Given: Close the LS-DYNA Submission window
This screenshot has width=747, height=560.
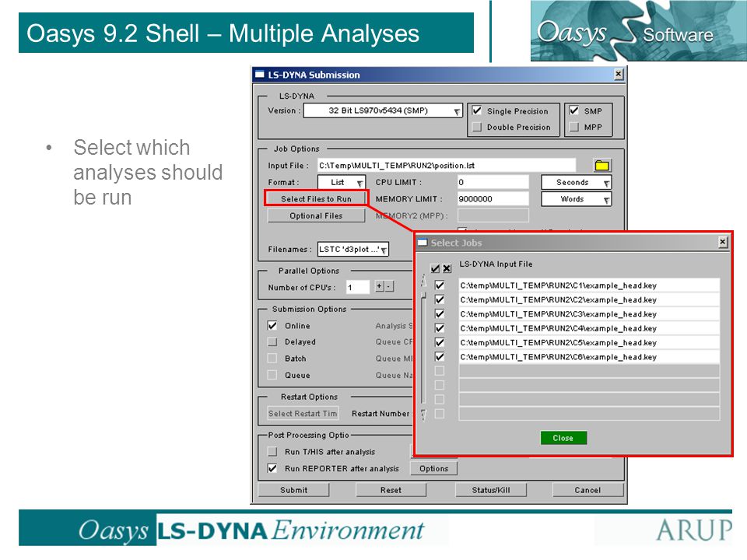Looking at the screenshot, I should click(x=619, y=75).
